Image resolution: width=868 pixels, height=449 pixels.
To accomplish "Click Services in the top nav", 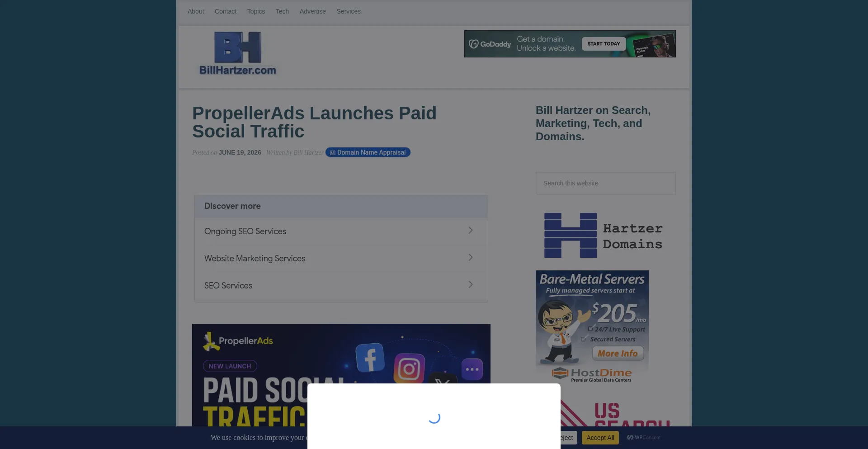I will coord(349,11).
